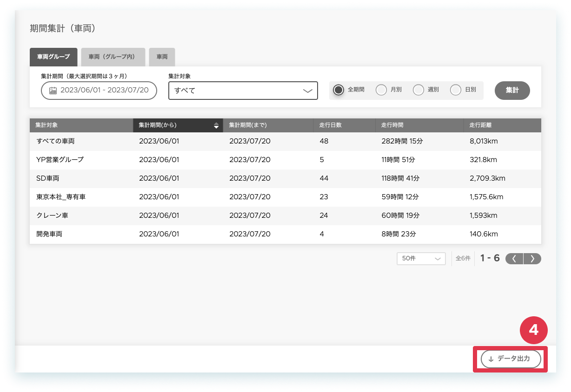The height and width of the screenshot is (392, 571).
Task: Toggle sort arrows on 集計期間(から) column
Action: click(216, 125)
